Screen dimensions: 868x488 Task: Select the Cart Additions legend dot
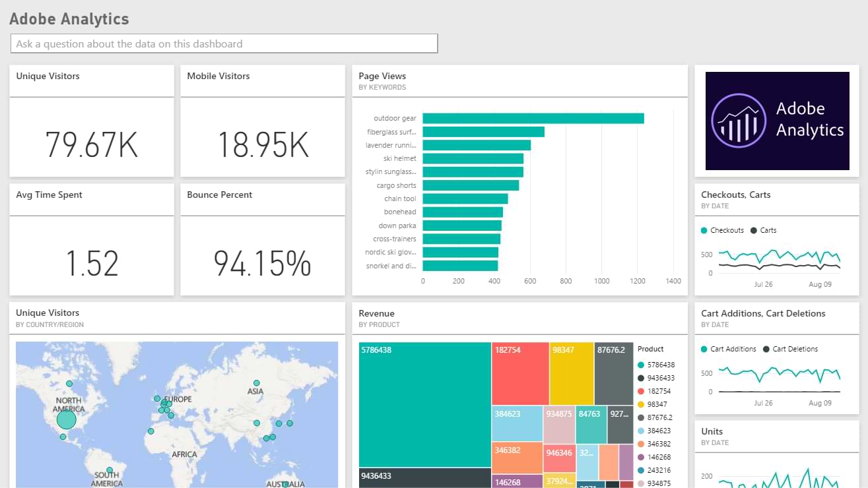tap(704, 350)
